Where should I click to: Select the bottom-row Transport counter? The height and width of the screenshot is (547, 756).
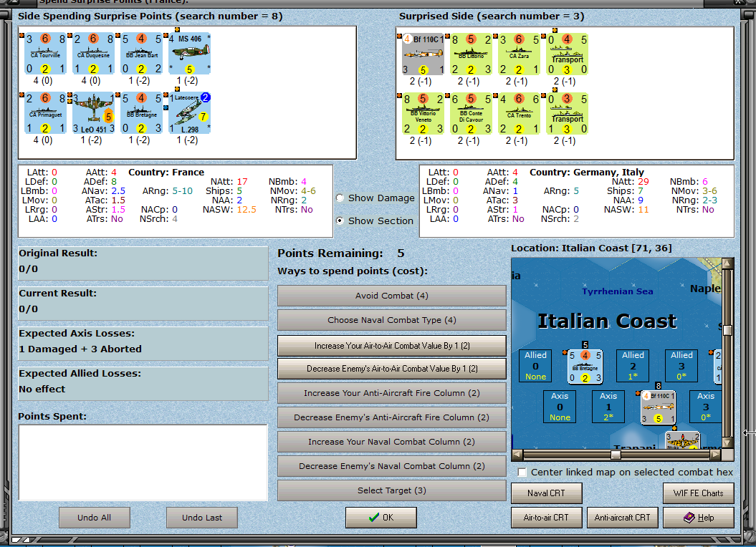(568, 113)
